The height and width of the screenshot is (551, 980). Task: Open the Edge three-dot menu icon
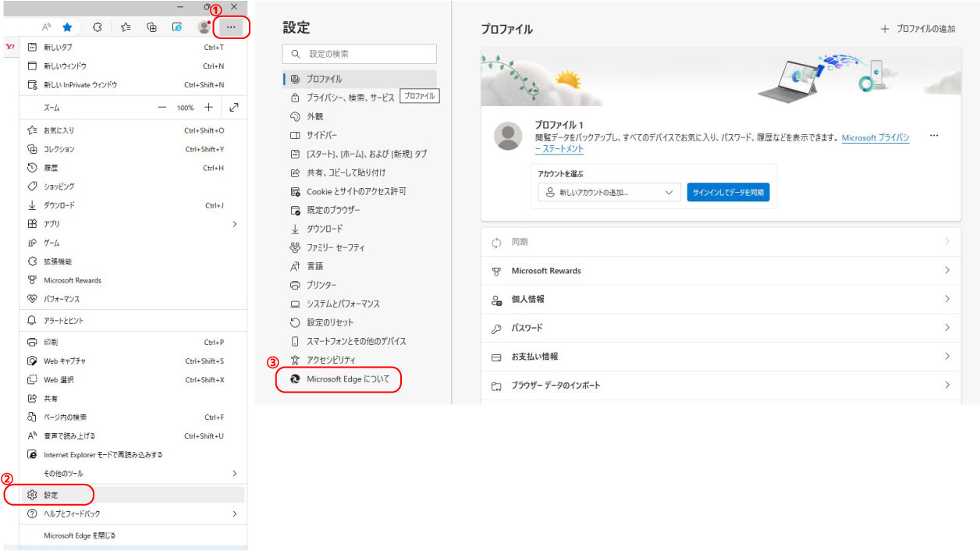(231, 27)
